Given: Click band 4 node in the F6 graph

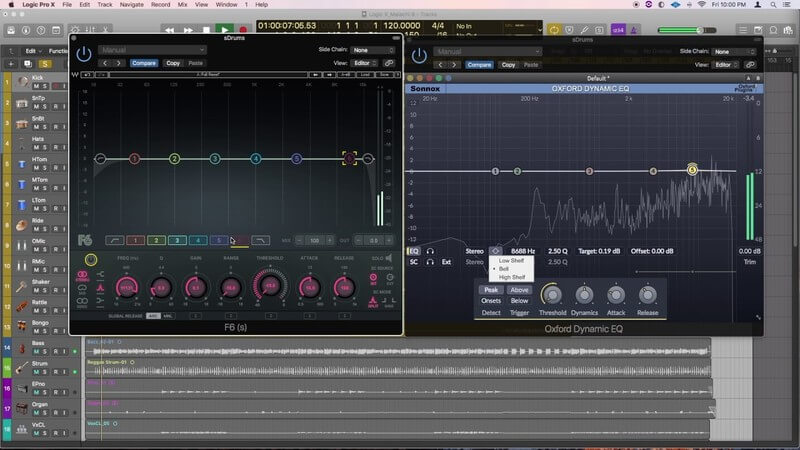Looking at the screenshot, I should [256, 159].
